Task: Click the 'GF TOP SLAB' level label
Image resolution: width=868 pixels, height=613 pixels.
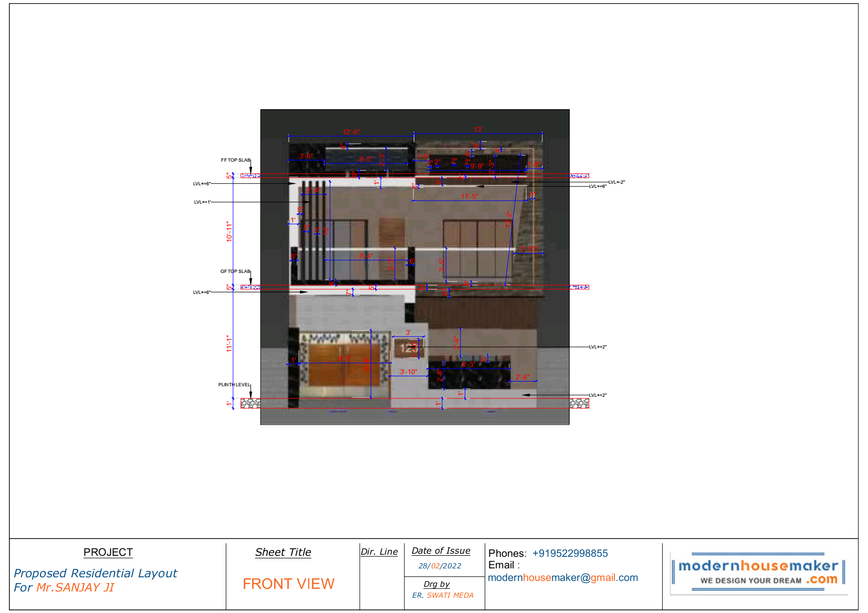Action: tap(235, 271)
